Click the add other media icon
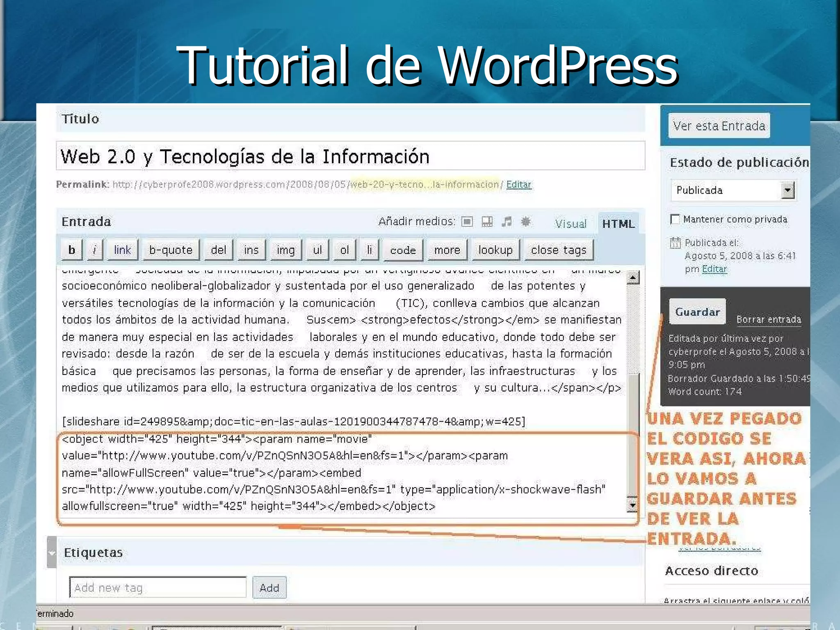This screenshot has width=840, height=630. click(x=526, y=222)
